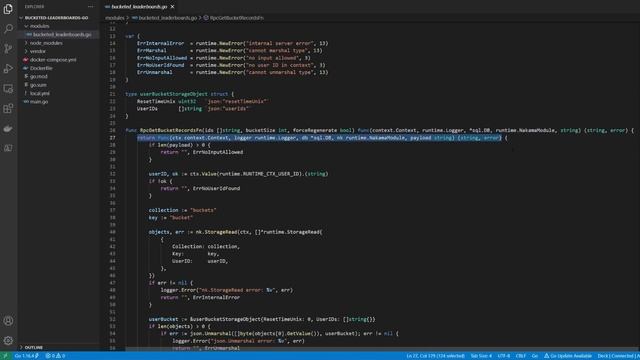Image resolution: width=640 pixels, height=360 pixels.
Task: Close the bucketed_leaderboards.go tab
Action: (x=173, y=7)
